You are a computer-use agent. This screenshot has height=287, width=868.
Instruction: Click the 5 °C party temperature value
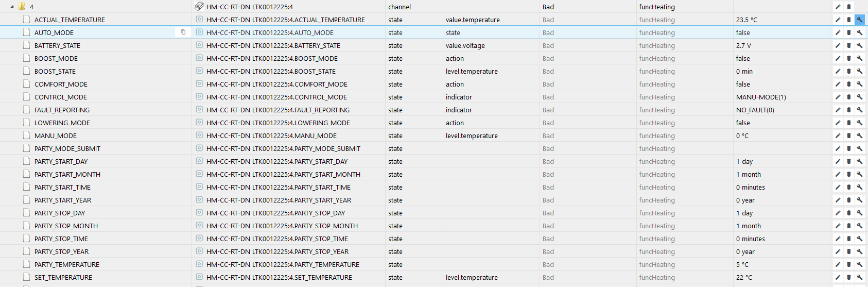pos(742,264)
